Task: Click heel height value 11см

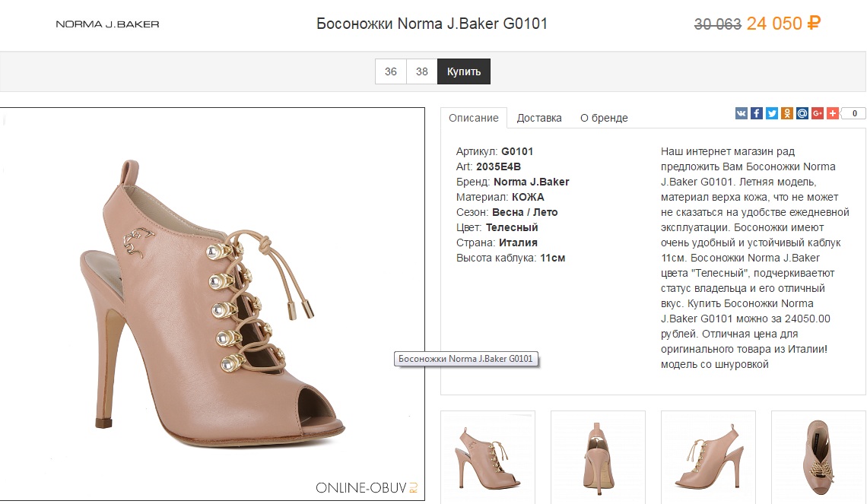Action: tap(552, 258)
